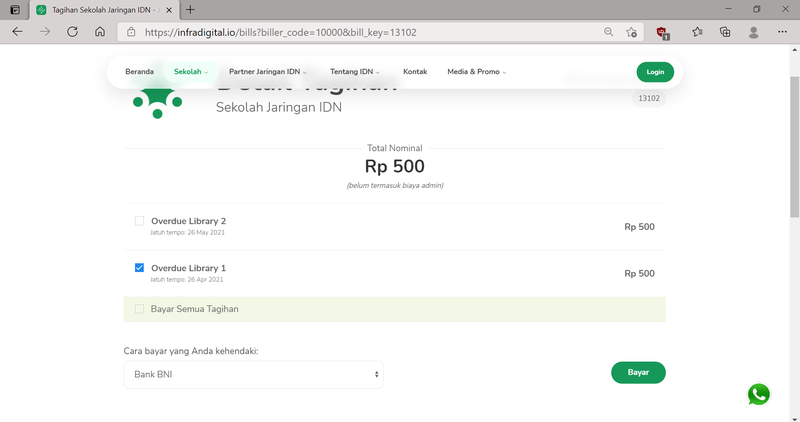Expand the Tentang IDN menu
This screenshot has width=800, height=422.
[355, 71]
